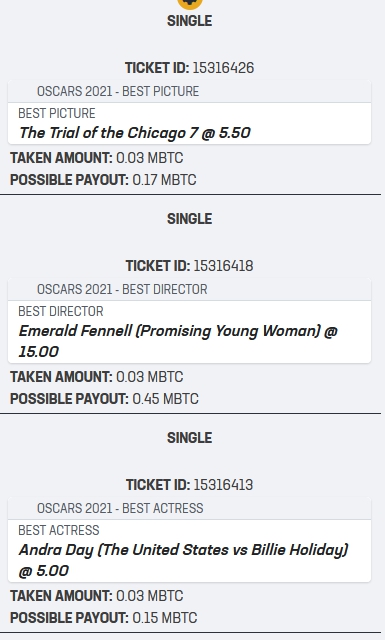
Task: Open Oscars 2021 - Best Actress header
Action: click(x=189, y=508)
